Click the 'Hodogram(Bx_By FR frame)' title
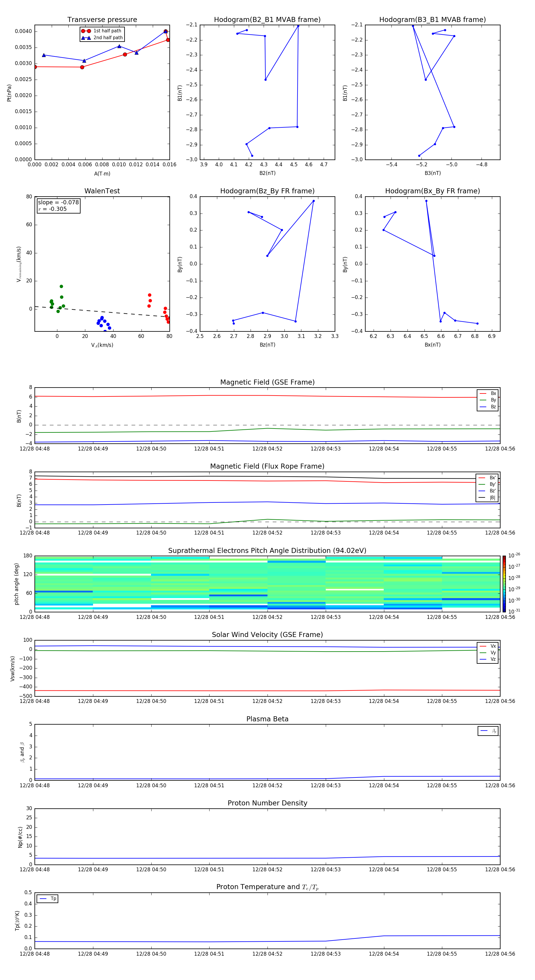Viewport: 535px width, 980px height. [432, 191]
